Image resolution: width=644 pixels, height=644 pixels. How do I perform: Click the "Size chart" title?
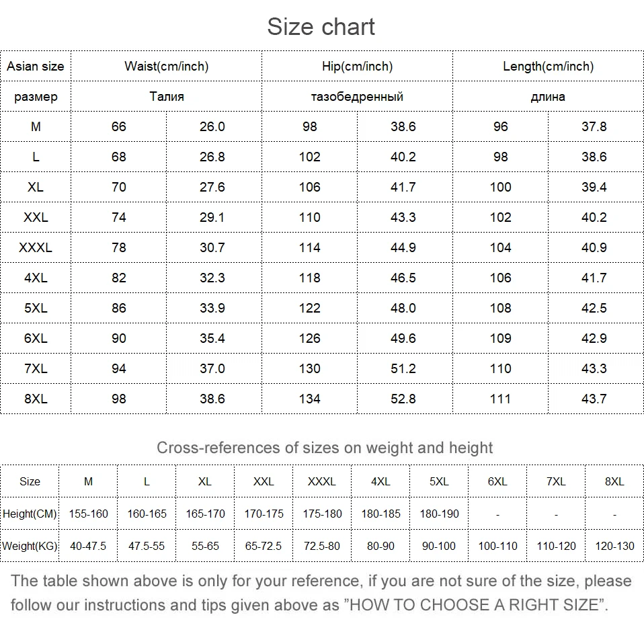point(321,27)
